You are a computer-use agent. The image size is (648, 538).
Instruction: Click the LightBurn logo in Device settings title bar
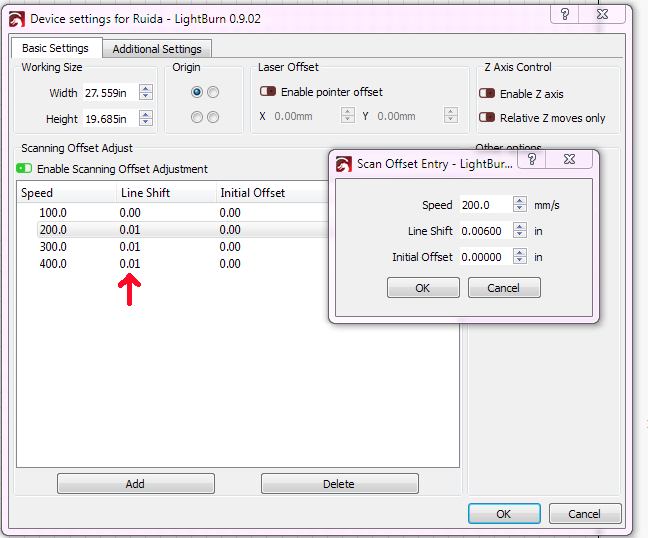[17, 19]
